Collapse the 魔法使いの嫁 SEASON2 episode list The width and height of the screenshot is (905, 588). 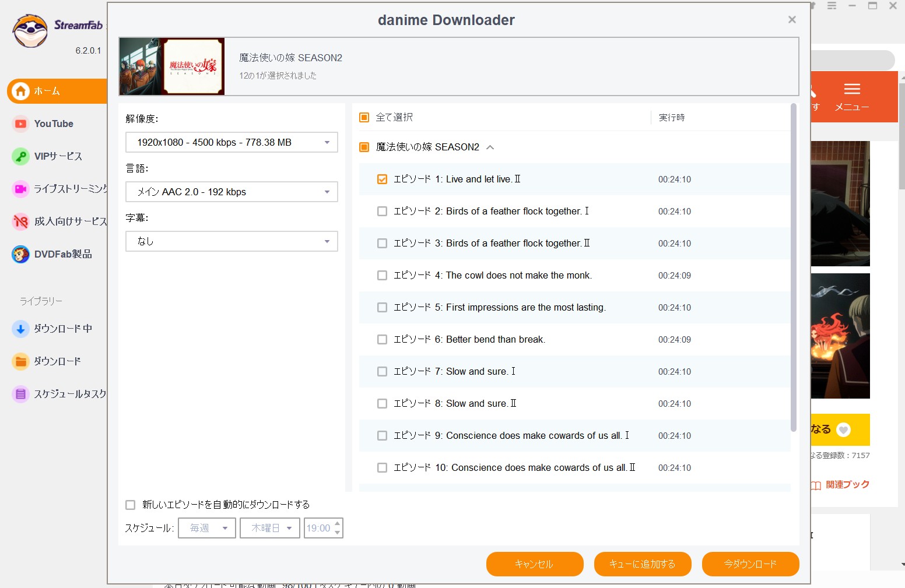[490, 147]
